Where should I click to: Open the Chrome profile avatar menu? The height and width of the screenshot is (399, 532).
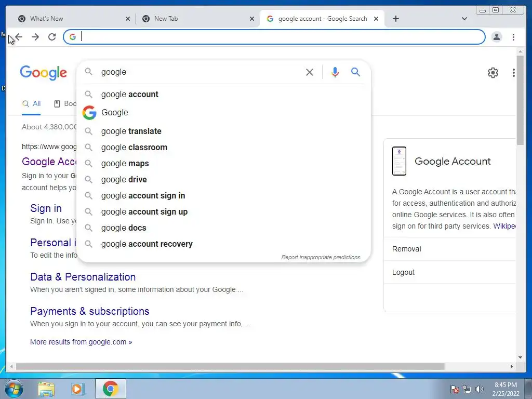point(496,37)
